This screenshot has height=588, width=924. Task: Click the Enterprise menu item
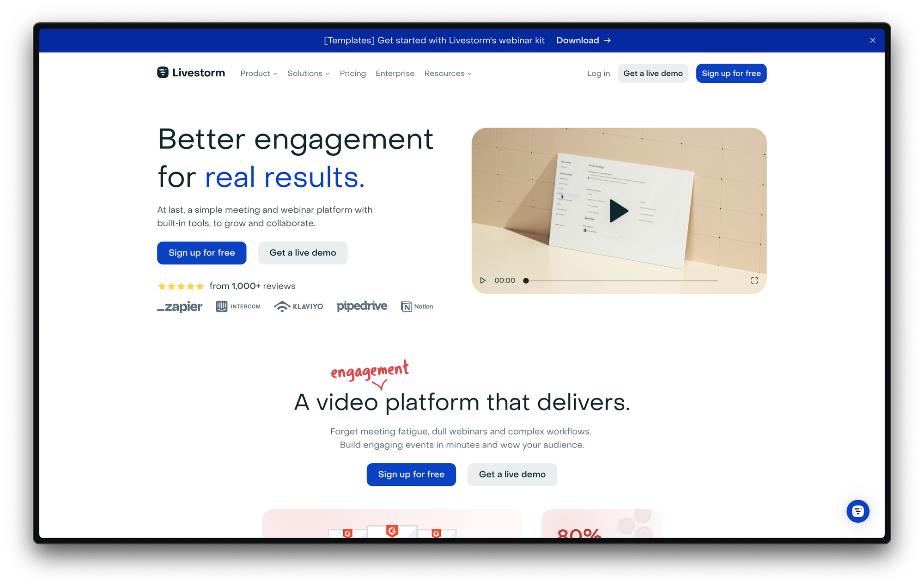[394, 73]
